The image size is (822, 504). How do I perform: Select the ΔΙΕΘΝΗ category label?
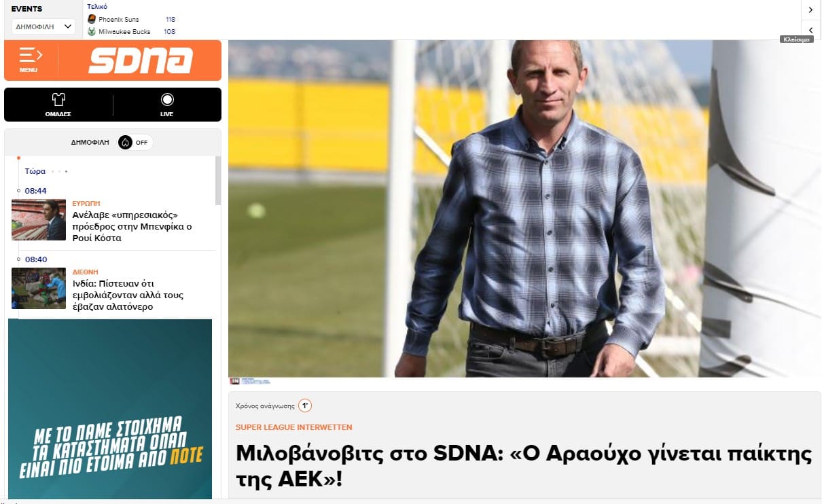[x=86, y=272]
